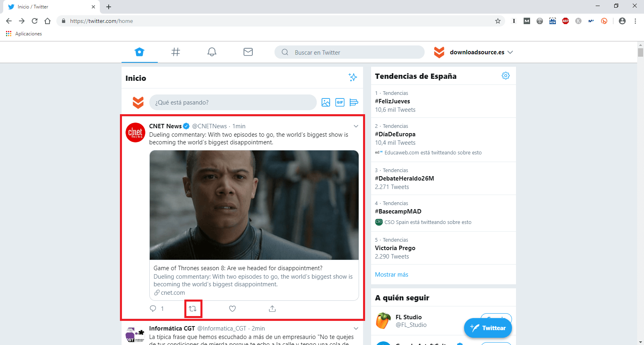This screenshot has height=345, width=644.
Task: Go forward in browser history
Action: pyautogui.click(x=22, y=21)
